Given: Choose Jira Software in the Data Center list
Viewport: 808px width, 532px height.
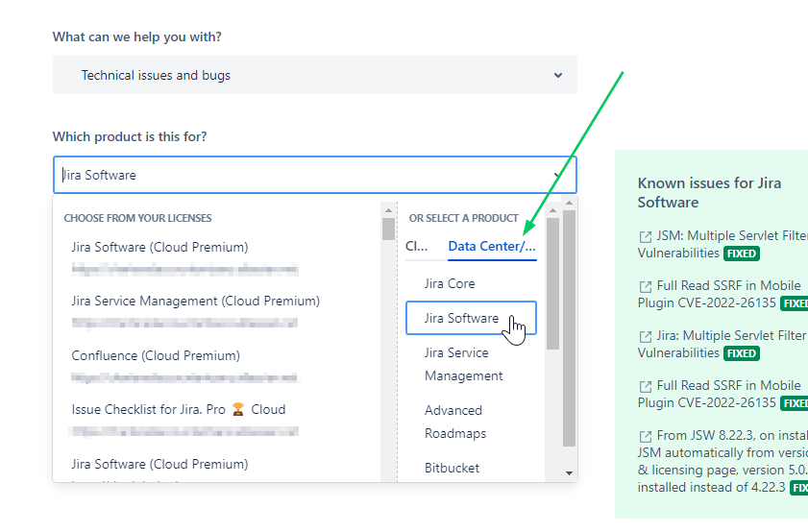Looking at the screenshot, I should pyautogui.click(x=471, y=318).
